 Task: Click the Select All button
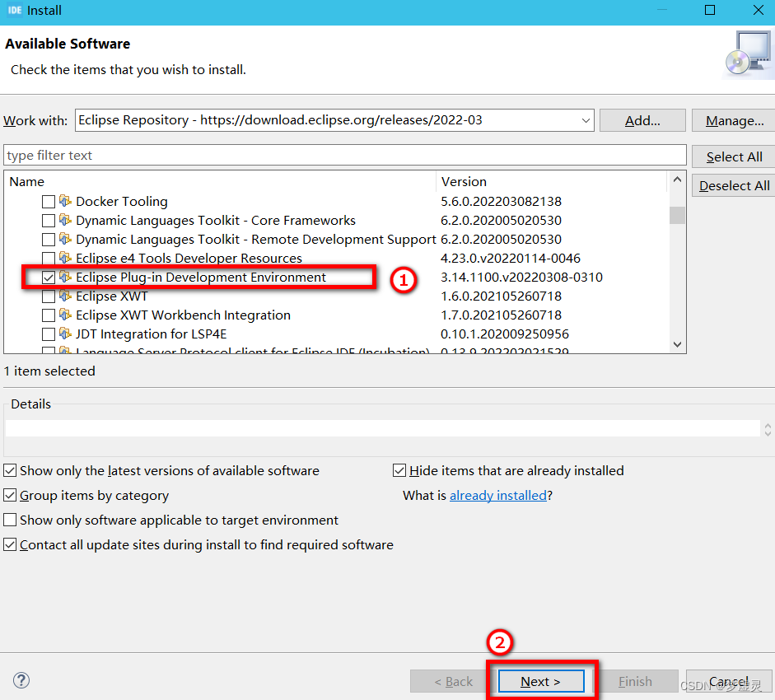pyautogui.click(x=734, y=156)
